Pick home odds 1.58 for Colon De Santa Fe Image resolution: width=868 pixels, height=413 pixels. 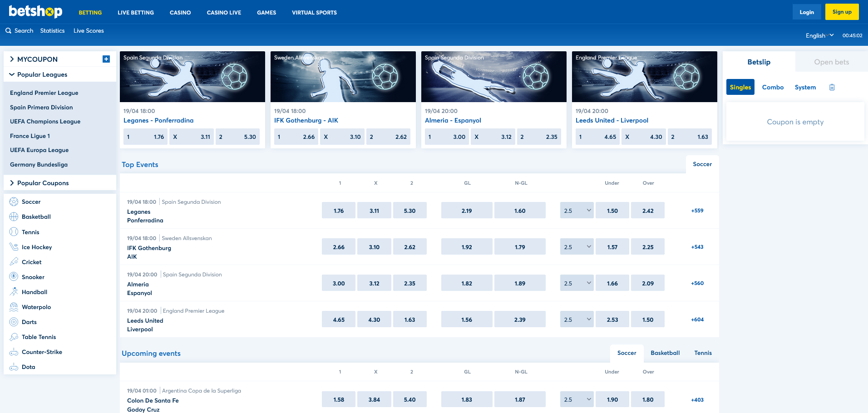tap(339, 399)
